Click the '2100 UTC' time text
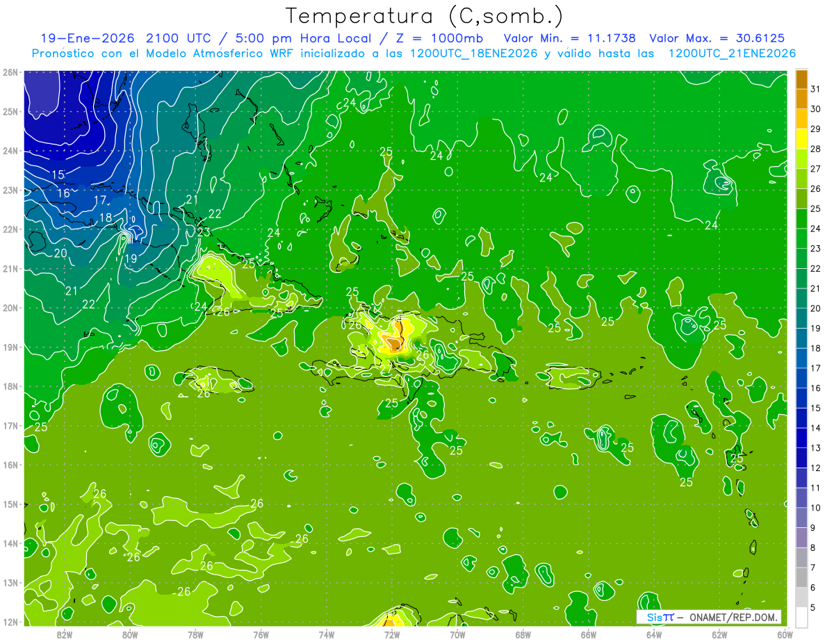The image size is (834, 644). (179, 38)
